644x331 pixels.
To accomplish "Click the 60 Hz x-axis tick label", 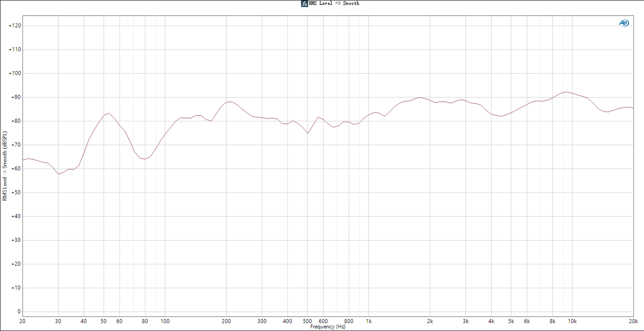I will tap(119, 321).
